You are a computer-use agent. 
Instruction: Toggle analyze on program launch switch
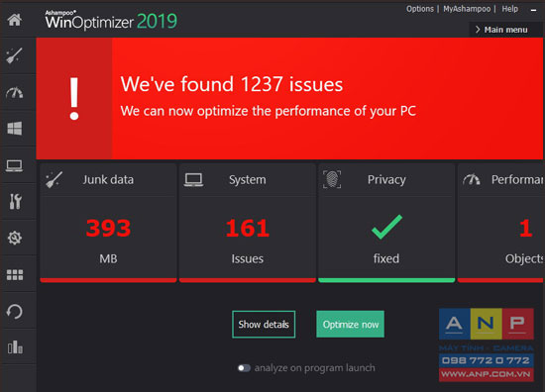244,368
